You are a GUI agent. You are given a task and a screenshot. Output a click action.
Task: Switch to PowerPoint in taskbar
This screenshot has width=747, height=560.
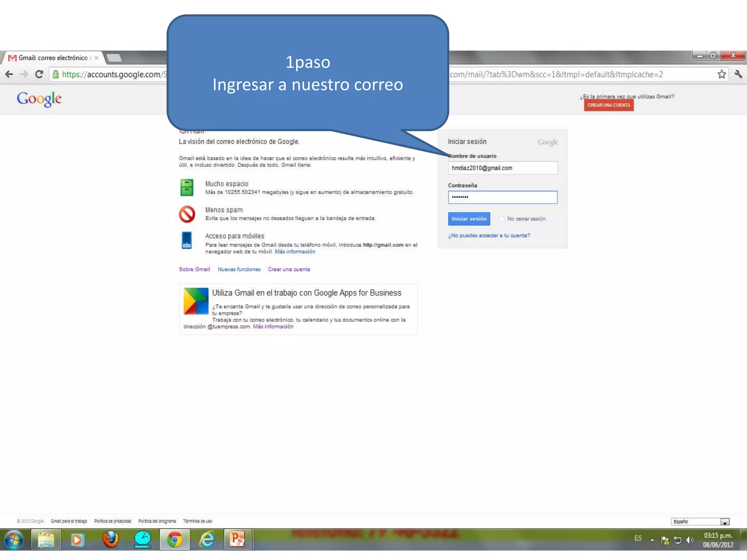click(237, 540)
